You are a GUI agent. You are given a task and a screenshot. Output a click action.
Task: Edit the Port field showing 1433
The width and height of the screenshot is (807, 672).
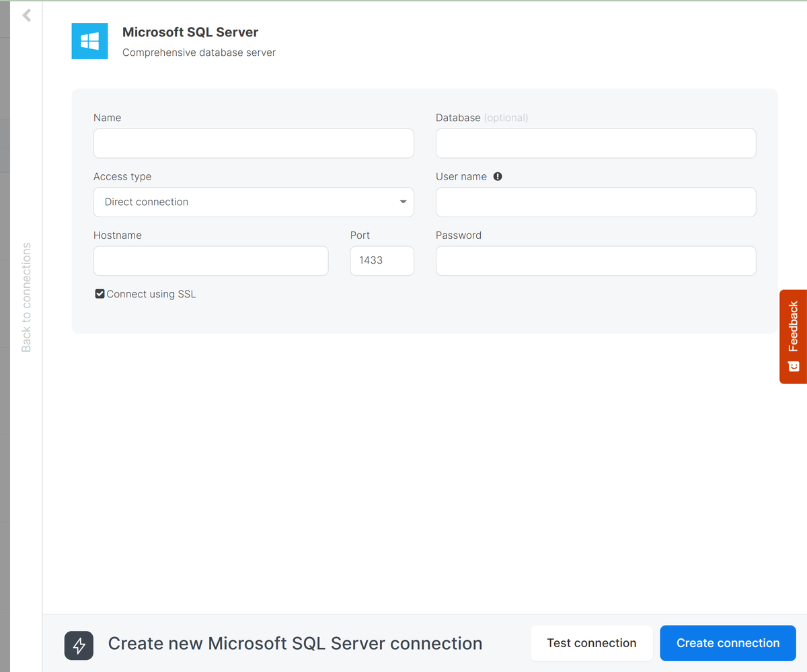coord(381,261)
